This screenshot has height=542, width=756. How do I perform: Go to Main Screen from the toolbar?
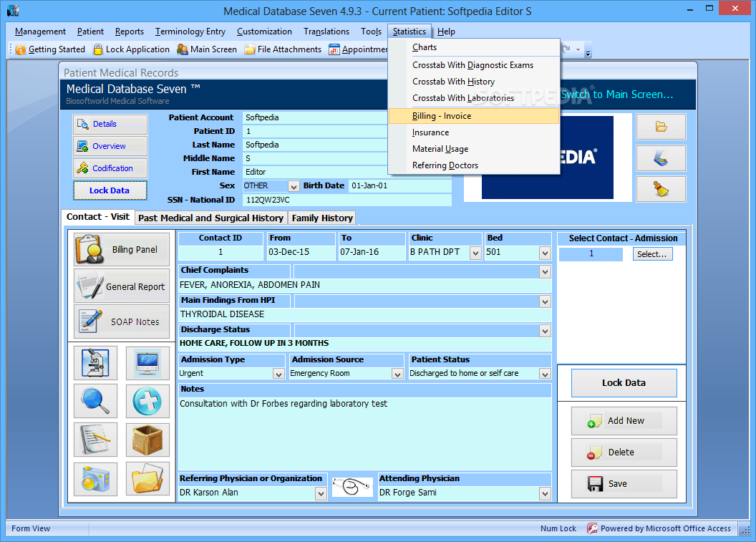(x=207, y=49)
